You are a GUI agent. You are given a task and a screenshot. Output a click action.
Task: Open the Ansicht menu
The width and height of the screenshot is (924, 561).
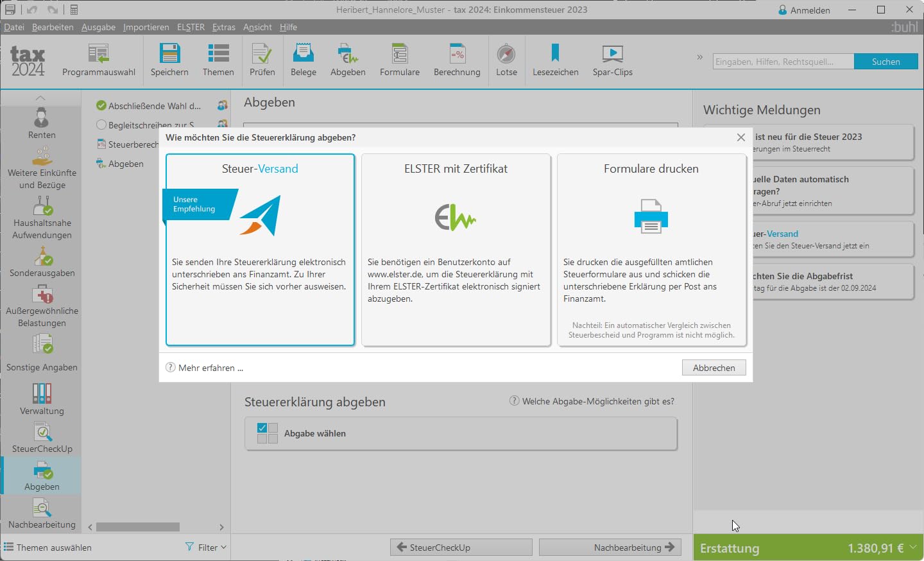(x=257, y=27)
